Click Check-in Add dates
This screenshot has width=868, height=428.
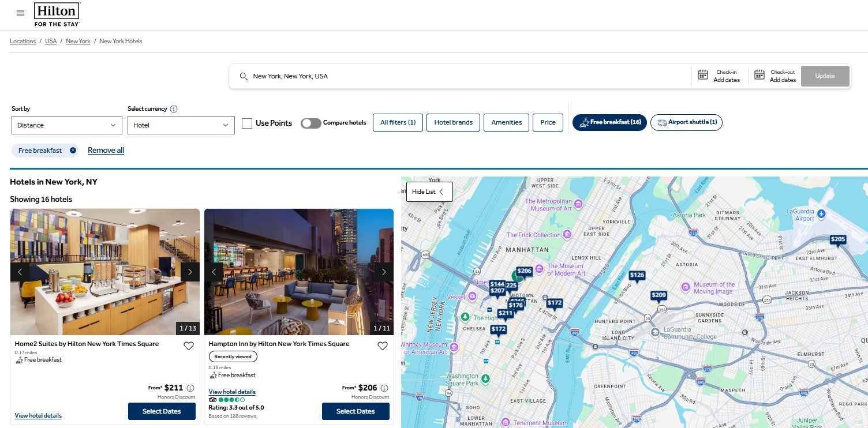point(727,80)
